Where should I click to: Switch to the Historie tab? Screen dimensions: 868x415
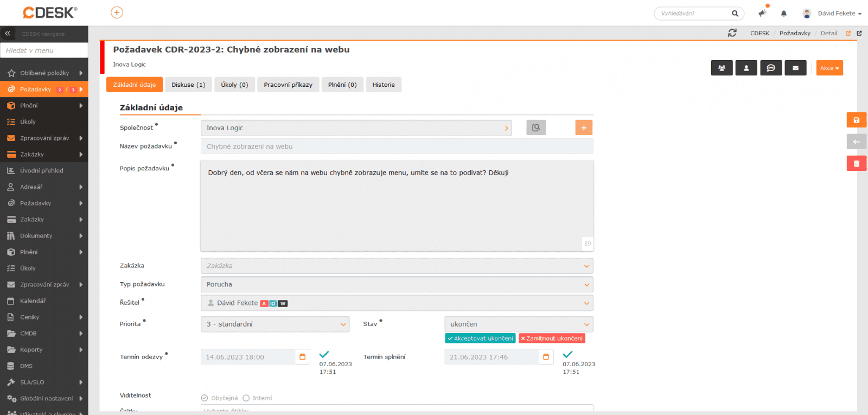tap(384, 85)
